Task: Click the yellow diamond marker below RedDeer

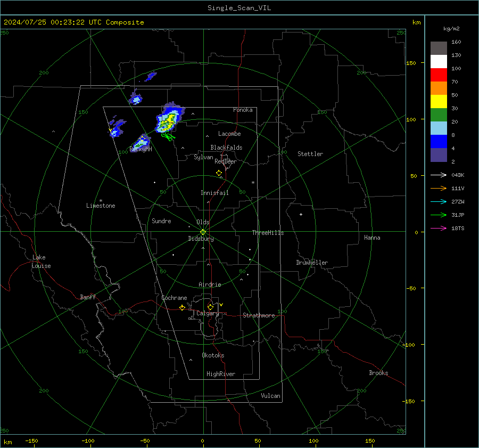Action: tap(219, 173)
